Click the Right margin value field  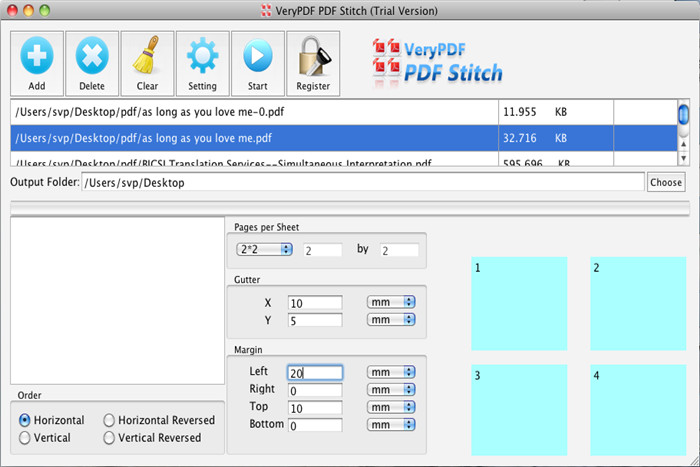point(315,390)
